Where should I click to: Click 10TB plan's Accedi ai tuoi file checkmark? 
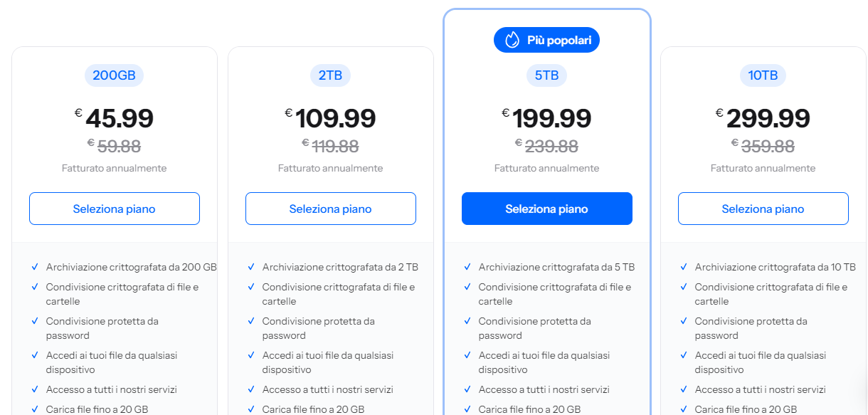684,355
